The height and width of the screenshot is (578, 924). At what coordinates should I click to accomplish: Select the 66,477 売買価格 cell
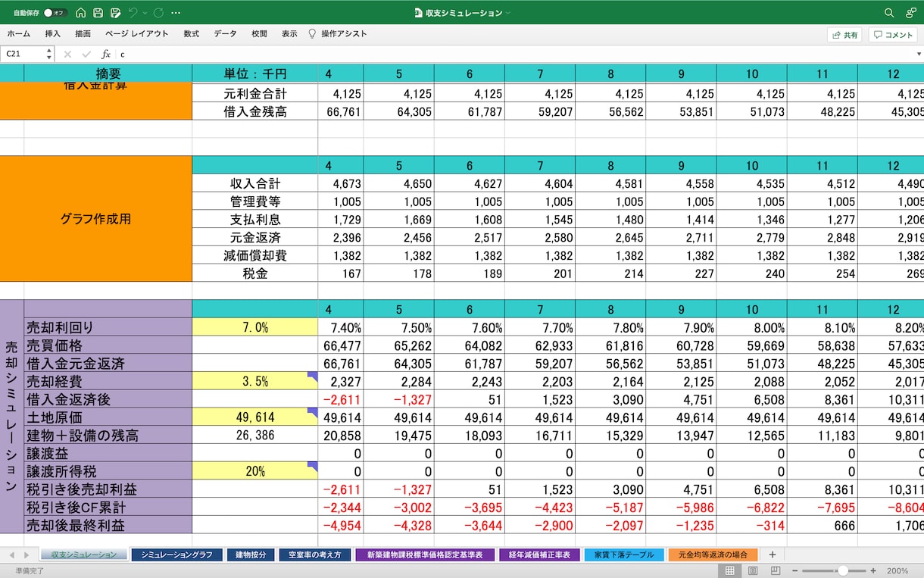point(341,345)
